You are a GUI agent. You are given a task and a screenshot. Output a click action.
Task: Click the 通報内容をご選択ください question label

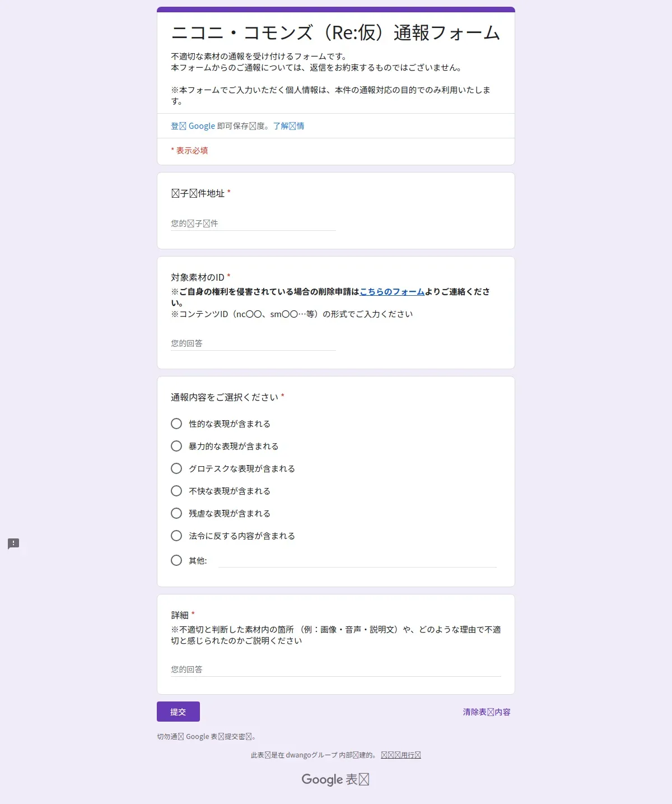coord(225,397)
